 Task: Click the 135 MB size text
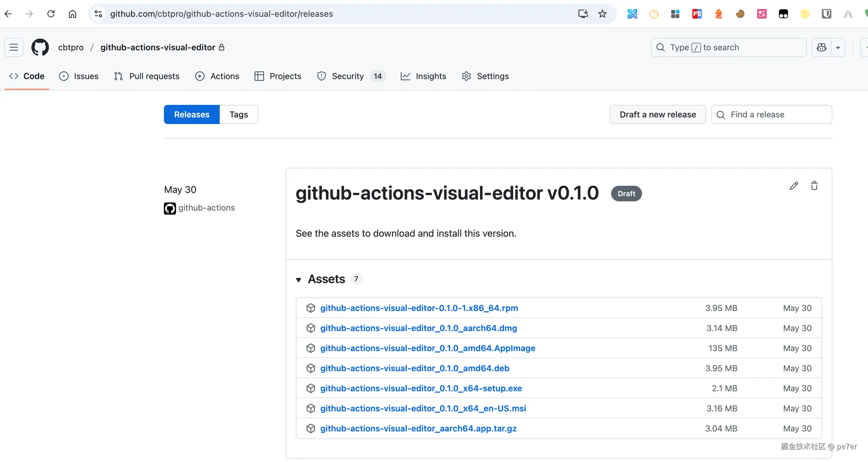[723, 348]
